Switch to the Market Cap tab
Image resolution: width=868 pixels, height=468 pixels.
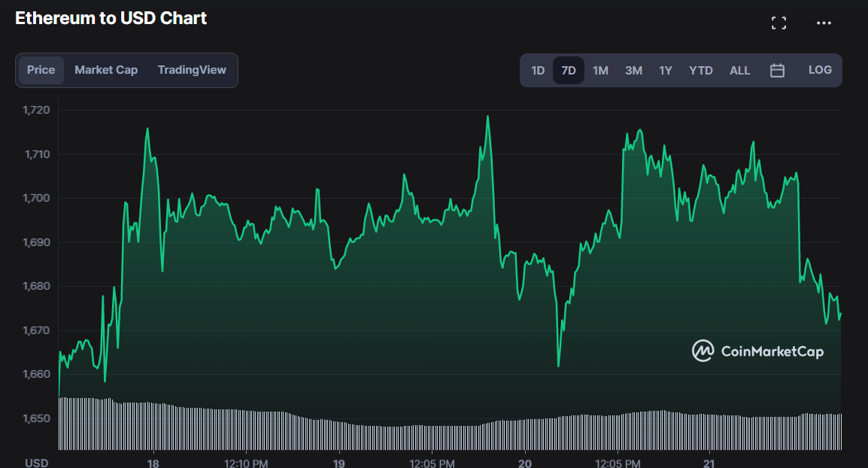click(x=106, y=70)
